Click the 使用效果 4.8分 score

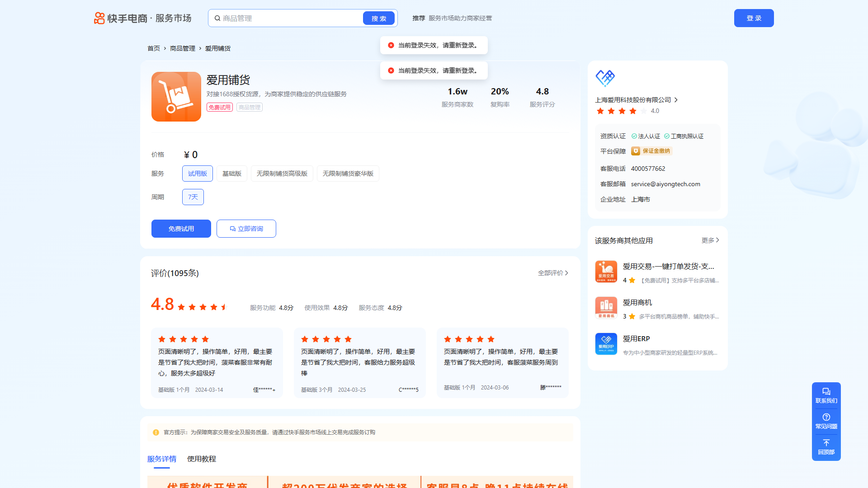326,308
